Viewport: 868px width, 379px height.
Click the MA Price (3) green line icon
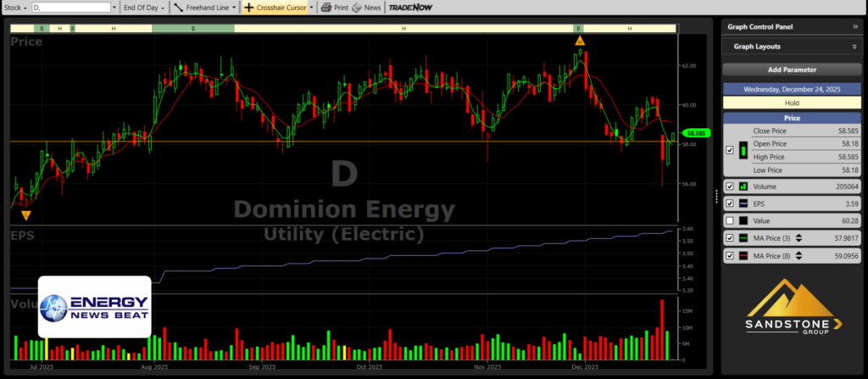(743, 239)
